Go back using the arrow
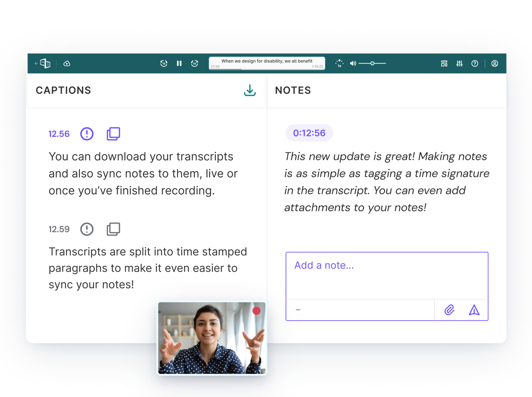The height and width of the screenshot is (397, 532). point(36,63)
